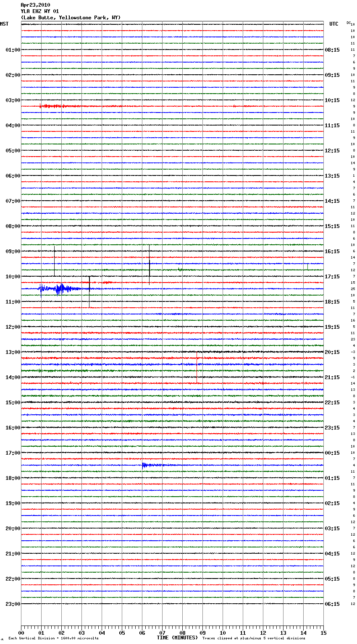Select the 15:00 MST row label
The width and height of the screenshot is (357, 644).
[13, 403]
